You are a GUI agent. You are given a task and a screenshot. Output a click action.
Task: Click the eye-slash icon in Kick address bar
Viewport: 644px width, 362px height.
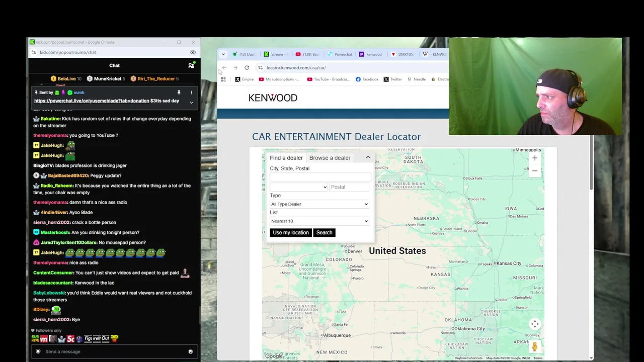[x=193, y=52]
